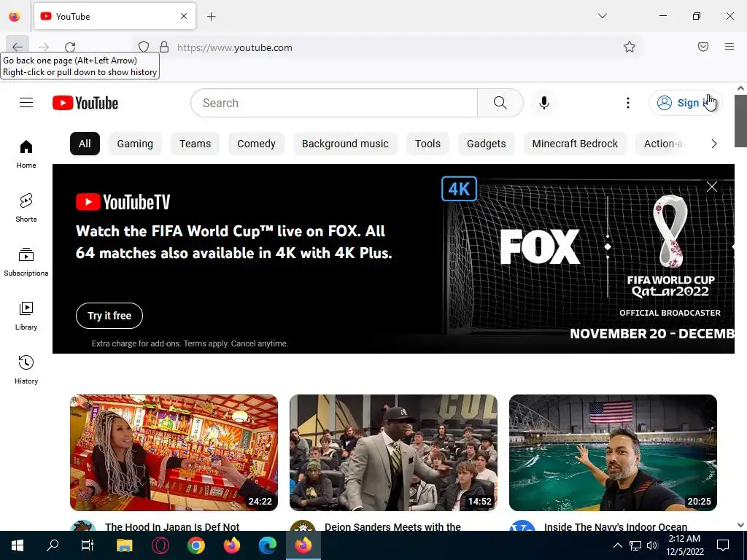Click the Firefox View icon
This screenshot has width=747, height=560.
point(15,16)
